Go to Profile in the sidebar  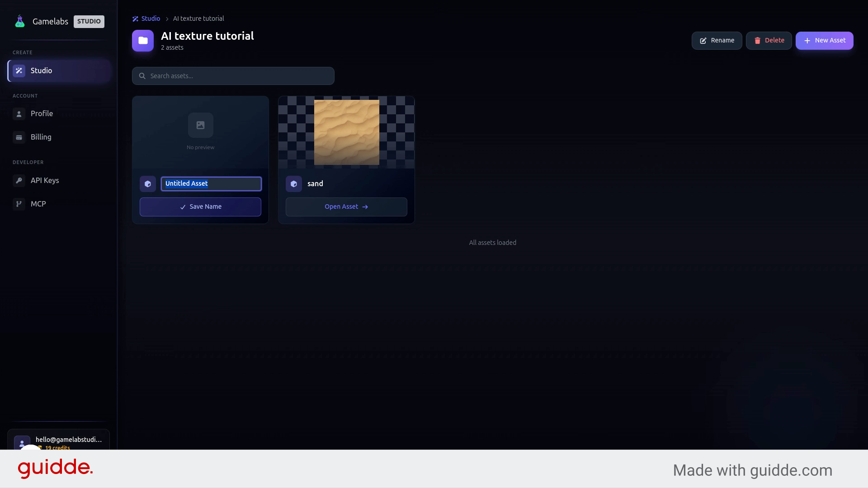coord(59,114)
